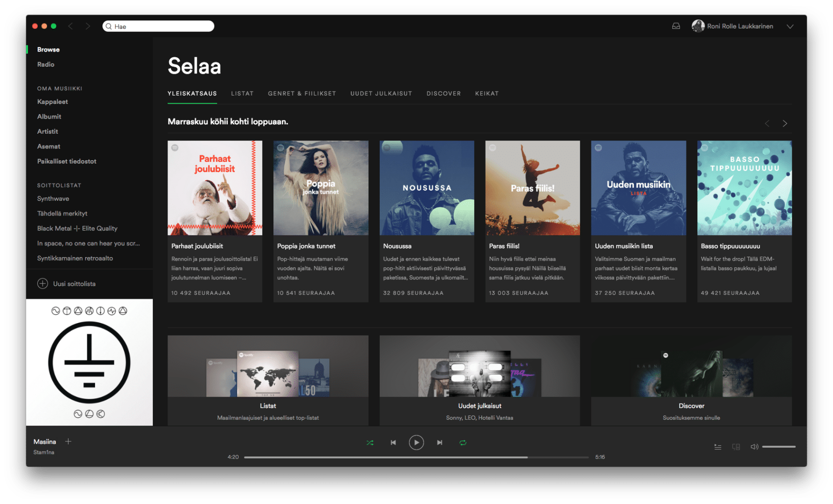Image resolution: width=833 pixels, height=504 pixels.
Task: Adjust the volume slider
Action: [x=779, y=447]
